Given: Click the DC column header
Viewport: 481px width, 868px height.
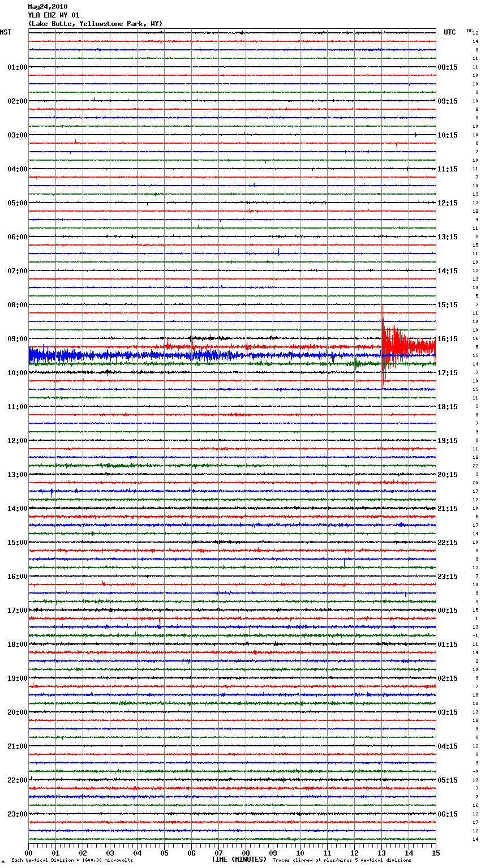Looking at the screenshot, I should tap(470, 31).
